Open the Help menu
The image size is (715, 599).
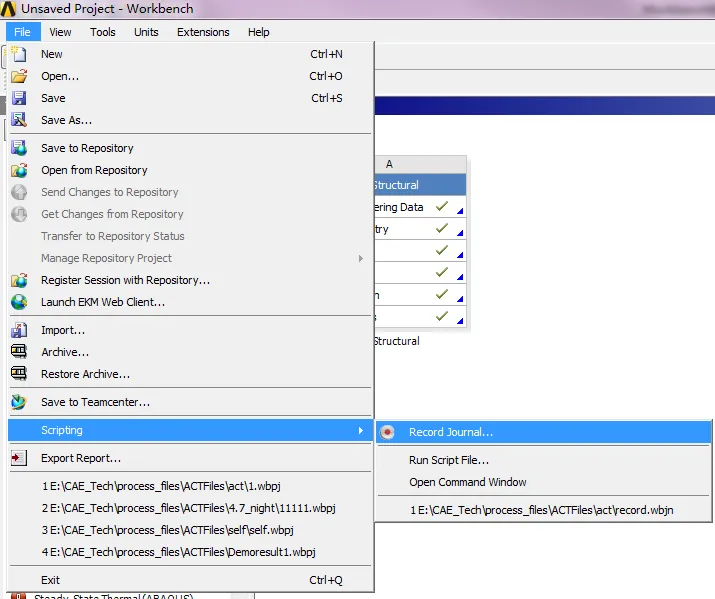click(x=259, y=32)
